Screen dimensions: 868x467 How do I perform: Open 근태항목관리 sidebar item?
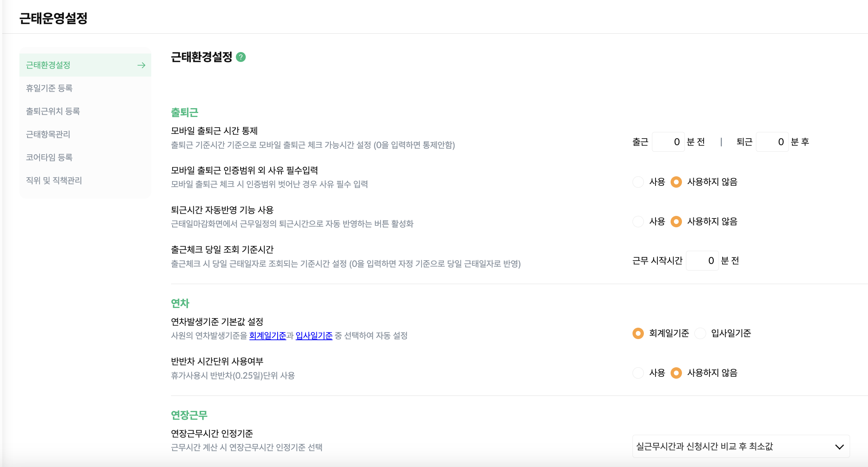click(48, 134)
